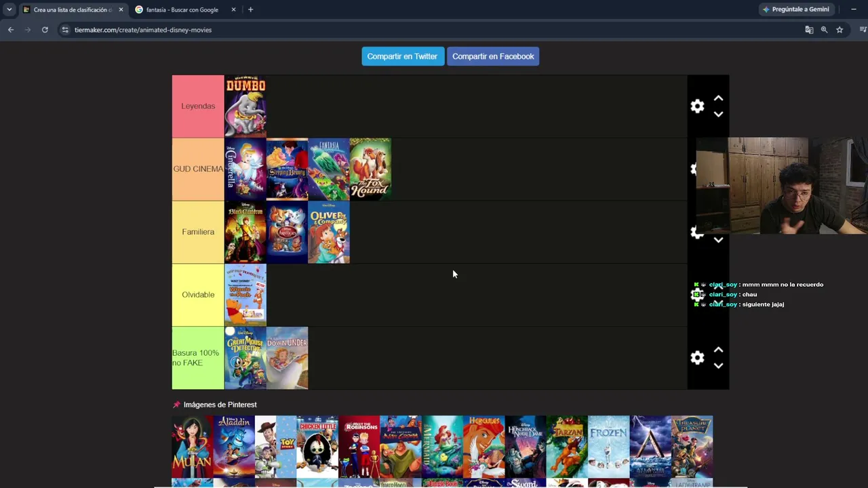868x488 pixels.
Task: Click the Familiera tier label
Action: pyautogui.click(x=198, y=232)
